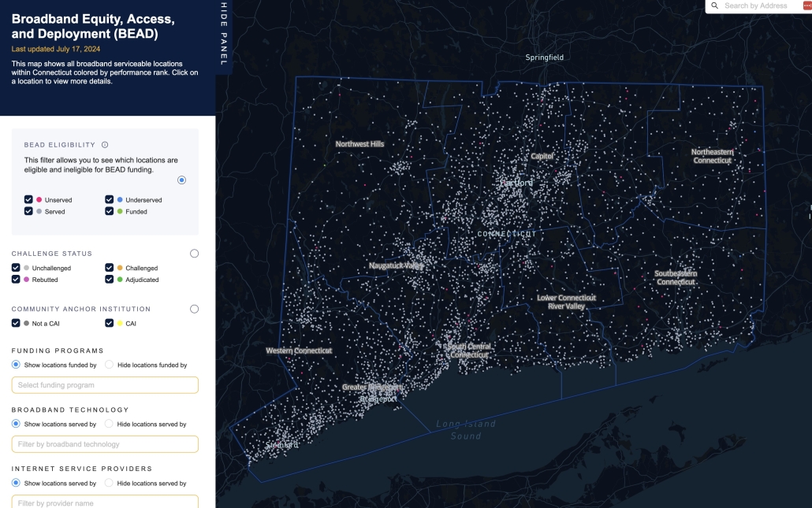Click the Search by Address field
812x508 pixels.
[x=757, y=6]
